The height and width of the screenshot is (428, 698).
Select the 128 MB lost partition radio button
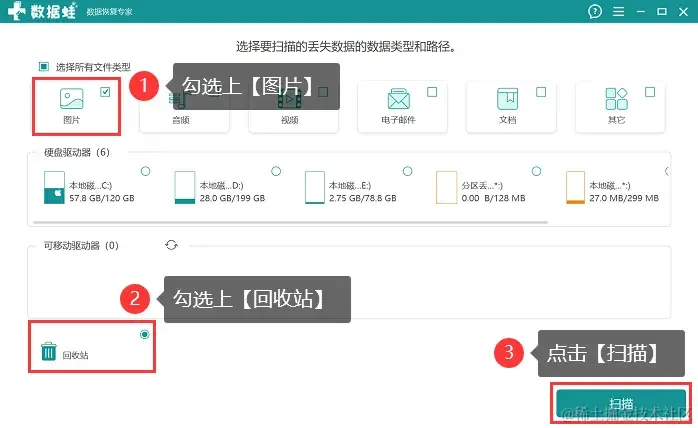[536, 171]
